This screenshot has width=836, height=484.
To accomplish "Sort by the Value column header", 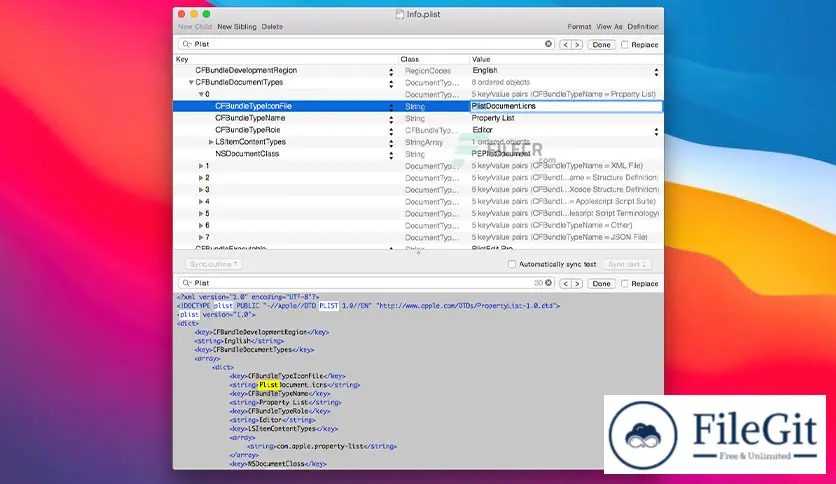I will 566,59.
